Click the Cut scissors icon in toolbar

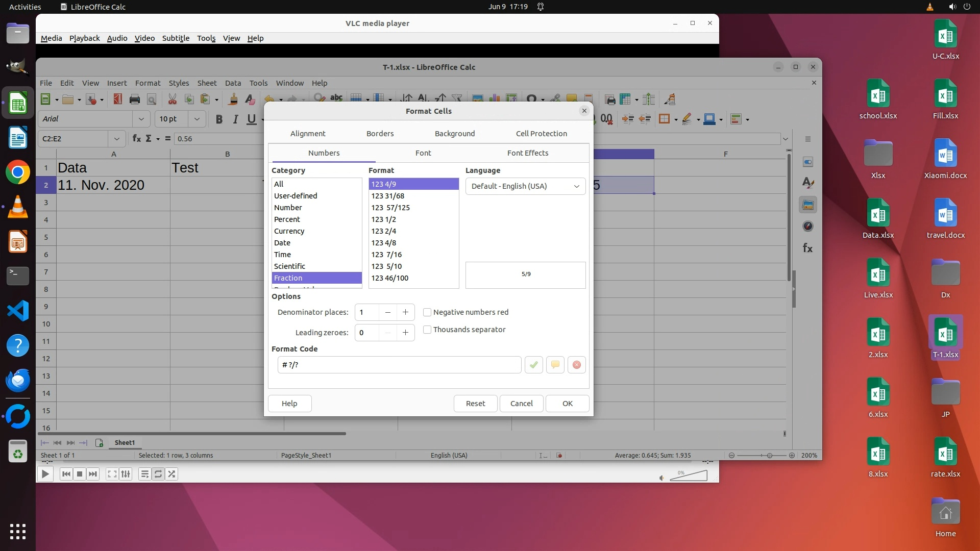pyautogui.click(x=172, y=99)
